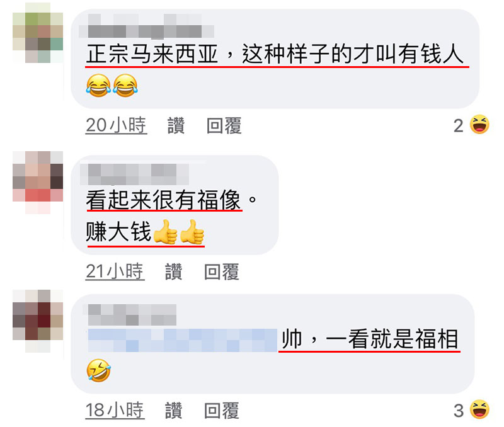
Task: Open the 20小時 timestamp link
Action: [x=116, y=125]
